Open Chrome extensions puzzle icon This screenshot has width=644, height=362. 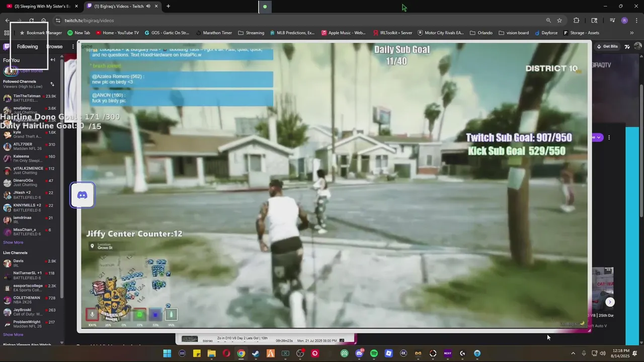click(x=576, y=20)
